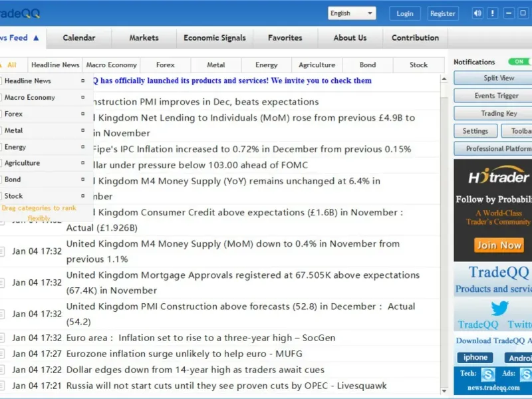The width and height of the screenshot is (532, 399).
Task: Click handle icon on Headline News dropdown row
Action: coord(82,80)
